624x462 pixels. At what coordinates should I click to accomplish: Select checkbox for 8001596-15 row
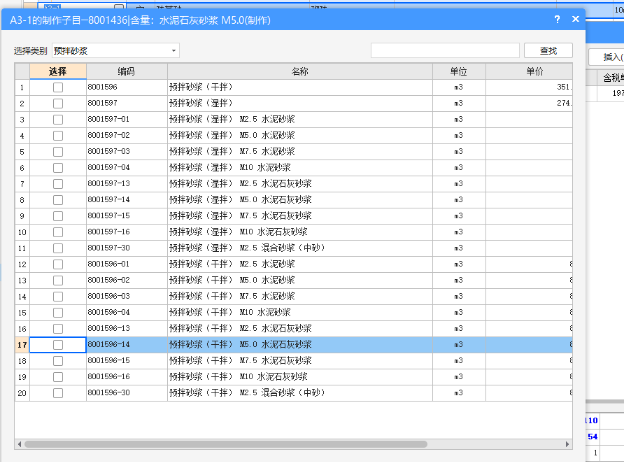tap(58, 361)
